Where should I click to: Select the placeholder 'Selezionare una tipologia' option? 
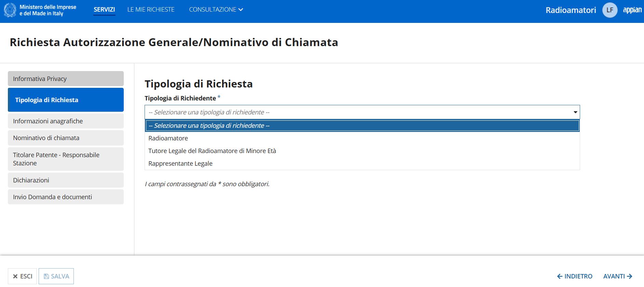pyautogui.click(x=362, y=125)
